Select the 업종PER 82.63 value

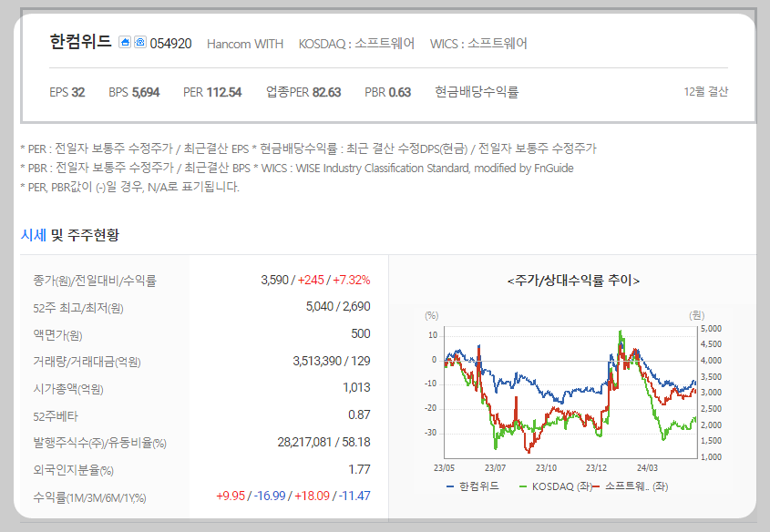(303, 92)
